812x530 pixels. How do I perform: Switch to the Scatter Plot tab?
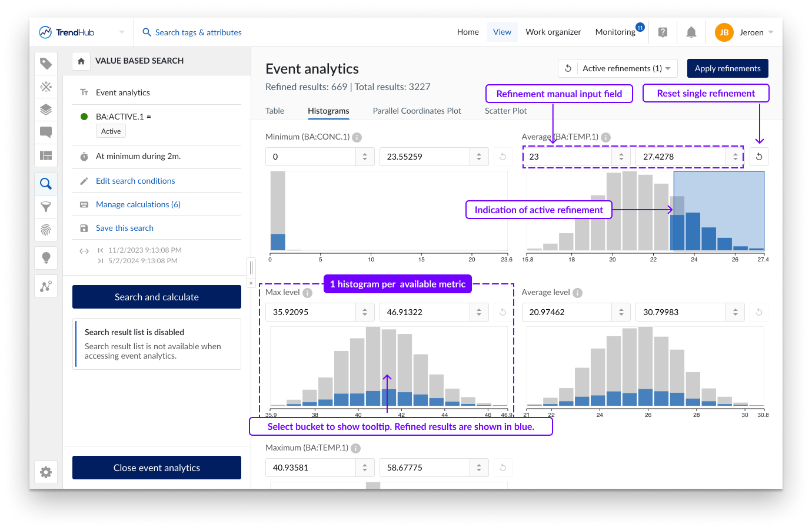505,111
